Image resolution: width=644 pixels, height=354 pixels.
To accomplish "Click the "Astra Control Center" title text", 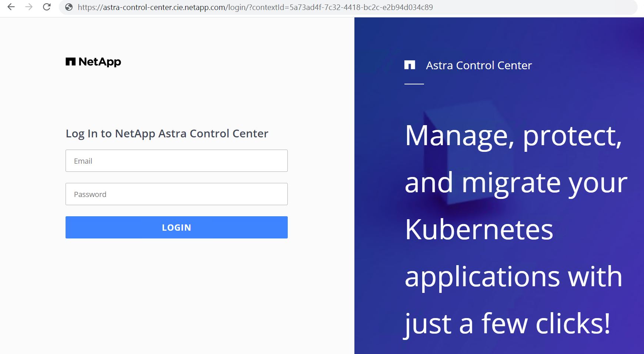I will pyautogui.click(x=479, y=66).
